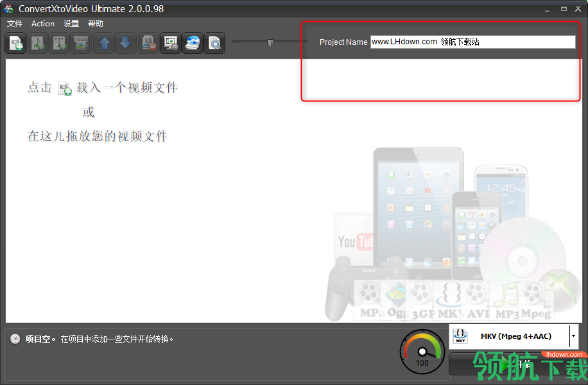The image size is (588, 385).
Task: Click the Project Name label
Action: 343,42
